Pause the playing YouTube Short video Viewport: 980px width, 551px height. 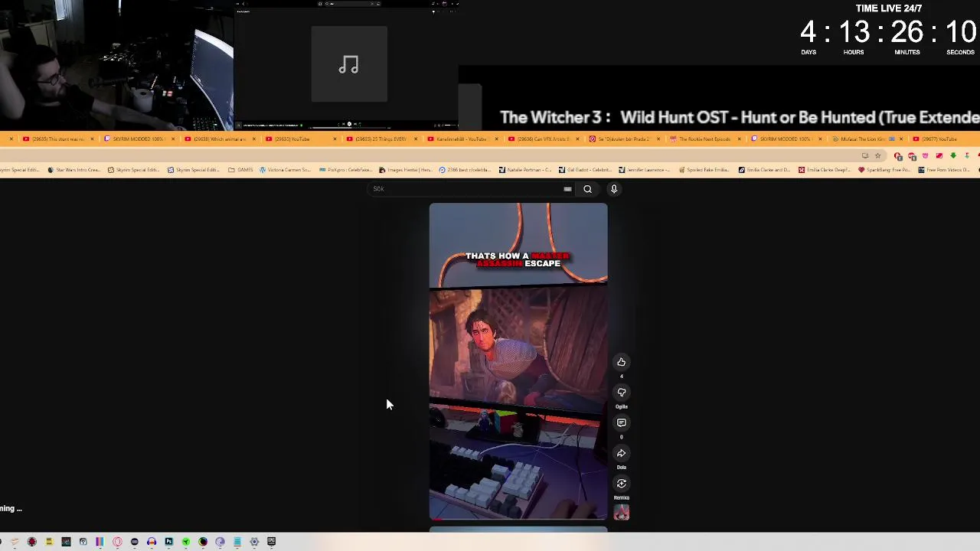(518, 361)
